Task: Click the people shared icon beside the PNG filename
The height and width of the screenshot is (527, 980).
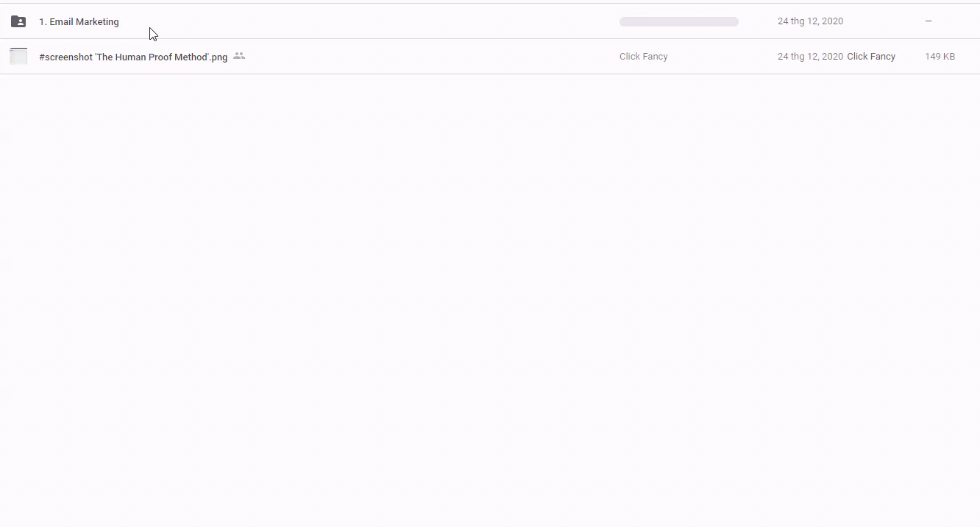Action: (x=239, y=56)
